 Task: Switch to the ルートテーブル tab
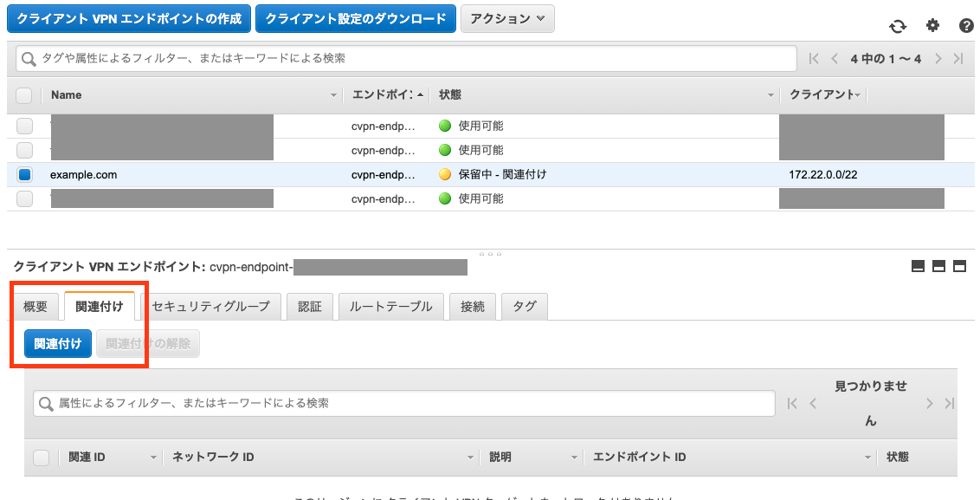point(390,306)
